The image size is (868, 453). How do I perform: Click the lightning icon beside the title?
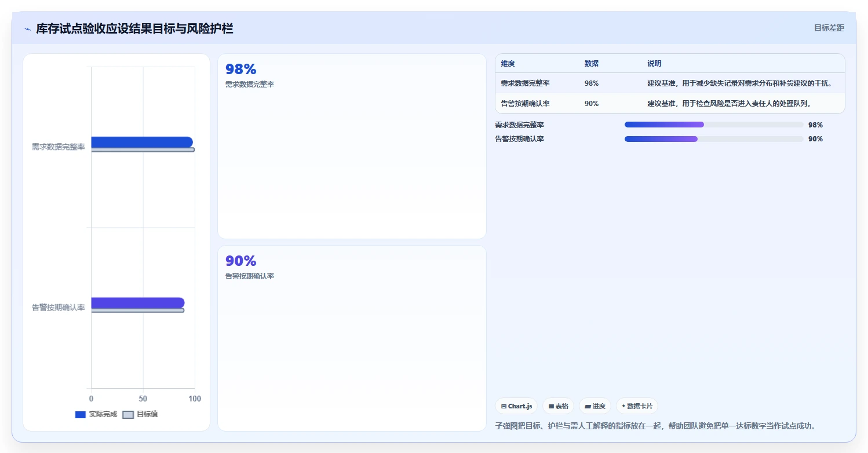pyautogui.click(x=28, y=29)
